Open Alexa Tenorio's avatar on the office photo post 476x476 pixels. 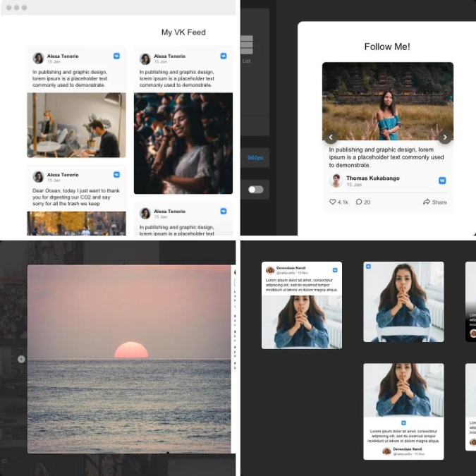click(x=38, y=58)
